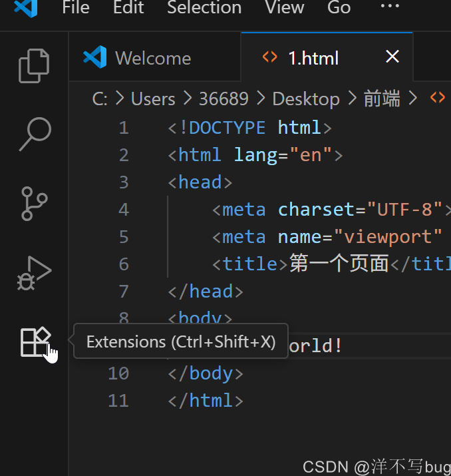Open the View menu
Screen dimensions: 451x476
pos(284,7)
